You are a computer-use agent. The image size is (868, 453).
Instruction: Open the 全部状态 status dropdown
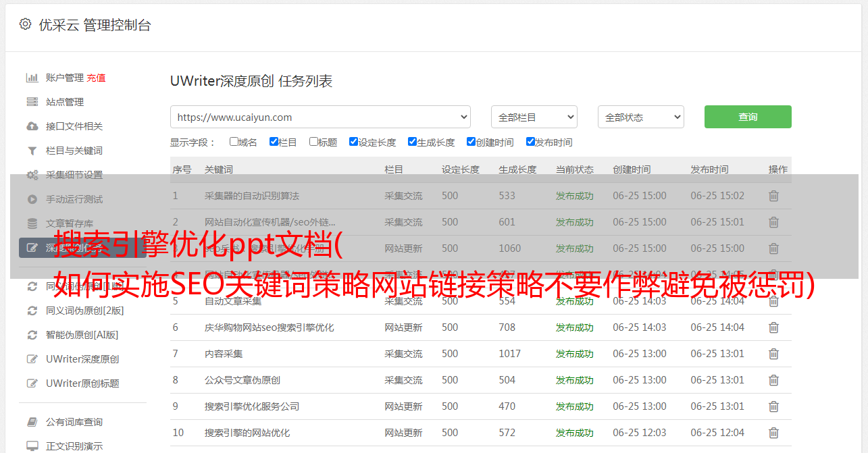click(640, 117)
